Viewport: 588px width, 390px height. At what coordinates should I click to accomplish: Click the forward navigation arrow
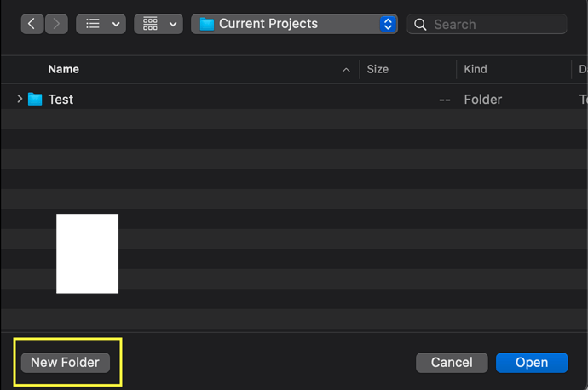pos(55,24)
